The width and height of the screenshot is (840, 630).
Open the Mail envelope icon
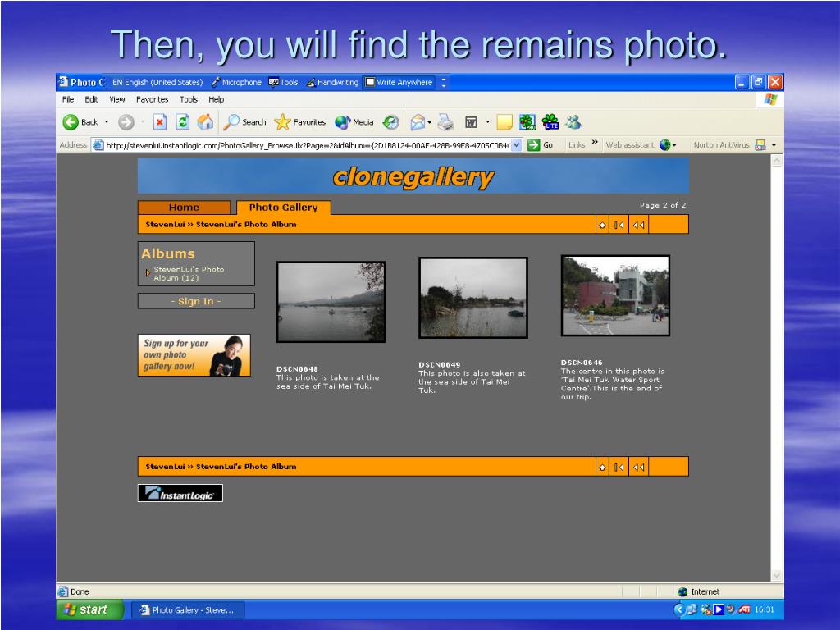pos(418,123)
